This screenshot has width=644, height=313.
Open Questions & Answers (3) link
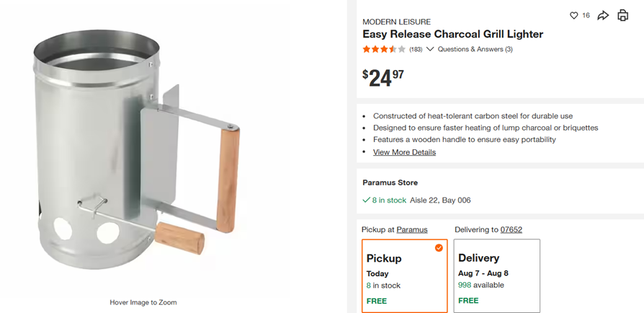475,49
